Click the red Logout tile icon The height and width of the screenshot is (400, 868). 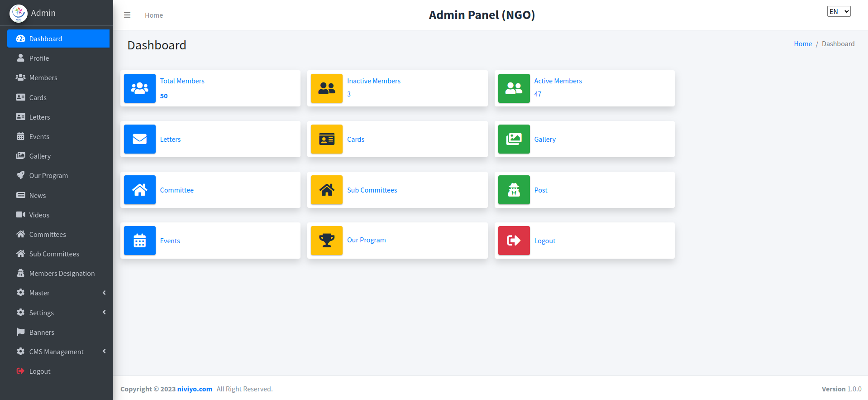point(514,241)
